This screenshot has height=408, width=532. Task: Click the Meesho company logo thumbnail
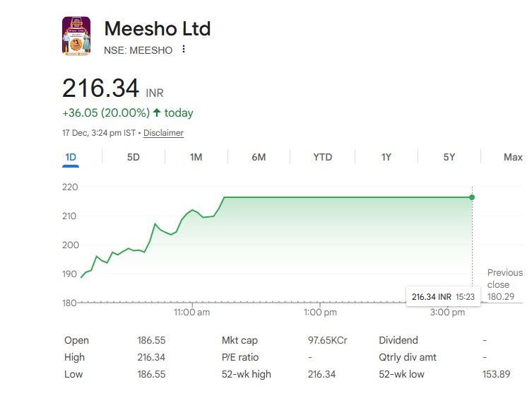(76, 35)
